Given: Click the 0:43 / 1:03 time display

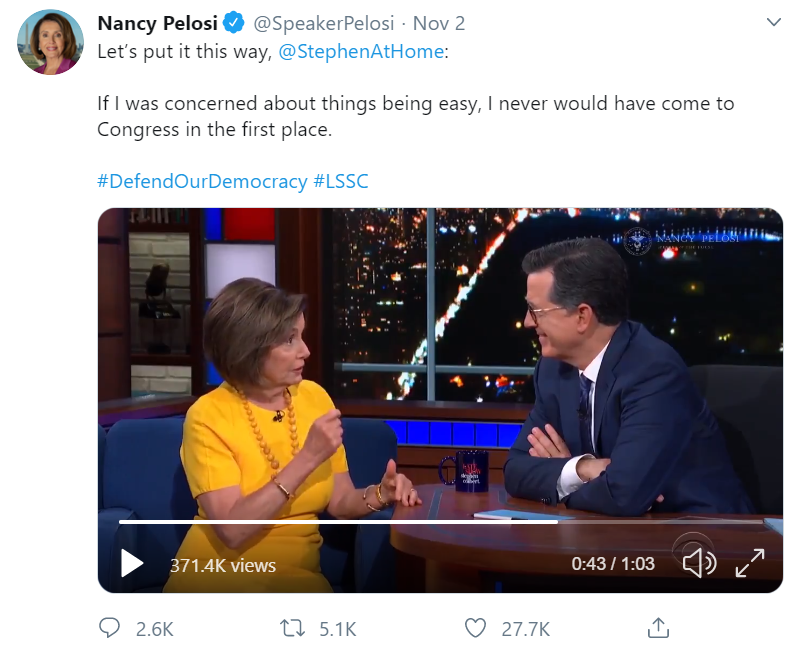Looking at the screenshot, I should tap(613, 564).
